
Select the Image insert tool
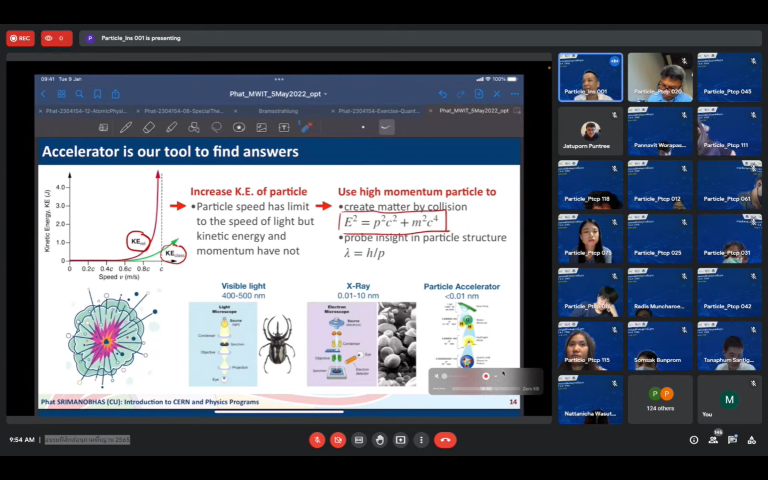262,127
